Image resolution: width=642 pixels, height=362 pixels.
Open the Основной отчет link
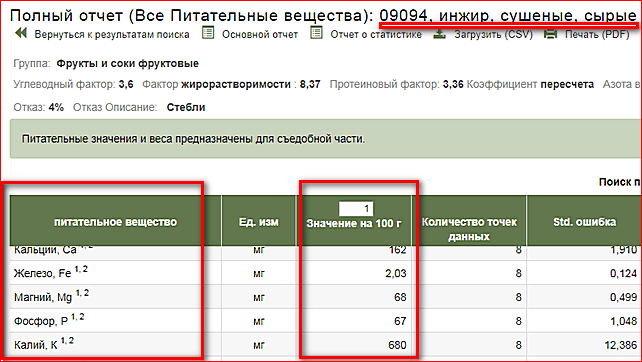(260, 34)
